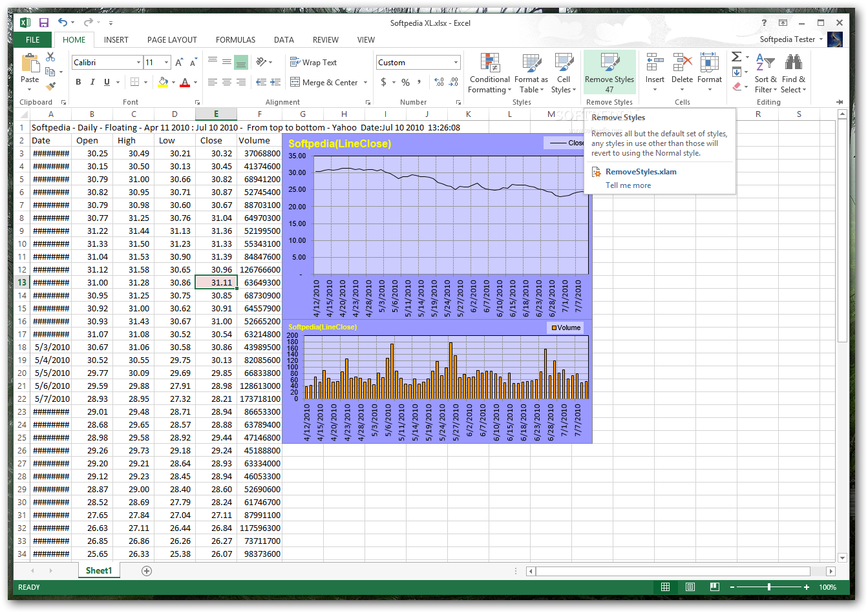Click the Top Align icon
The height and width of the screenshot is (613, 868).
tap(213, 62)
